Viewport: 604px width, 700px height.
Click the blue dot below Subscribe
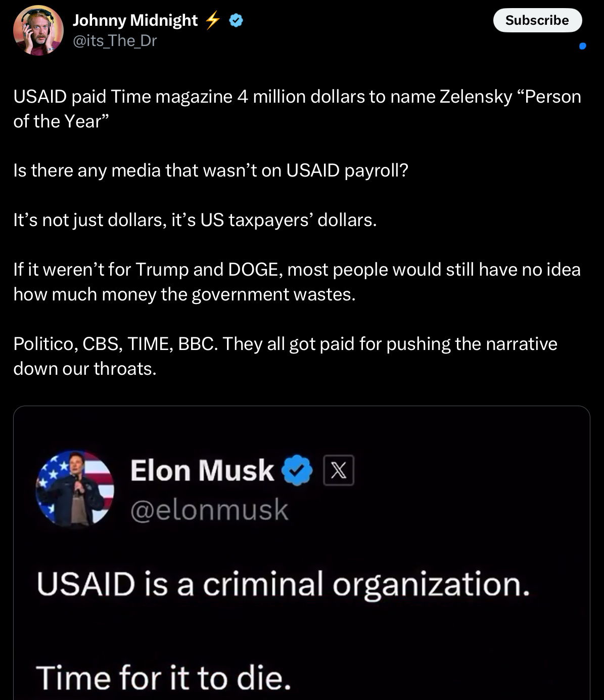coord(582,46)
